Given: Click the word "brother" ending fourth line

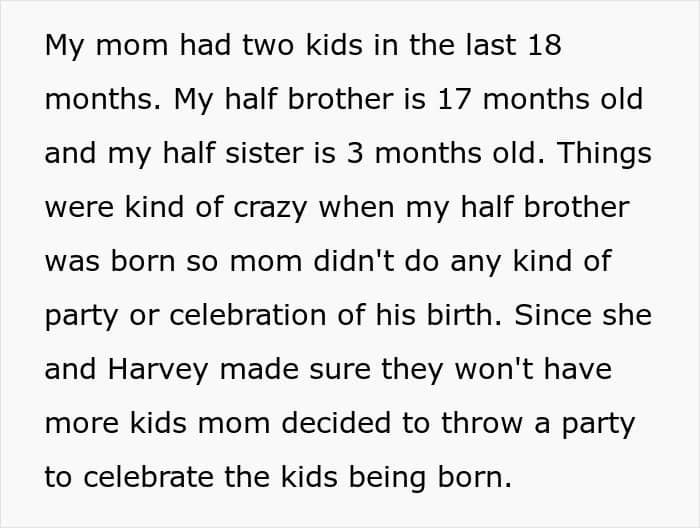Looking at the screenshot, I should (x=576, y=207).
